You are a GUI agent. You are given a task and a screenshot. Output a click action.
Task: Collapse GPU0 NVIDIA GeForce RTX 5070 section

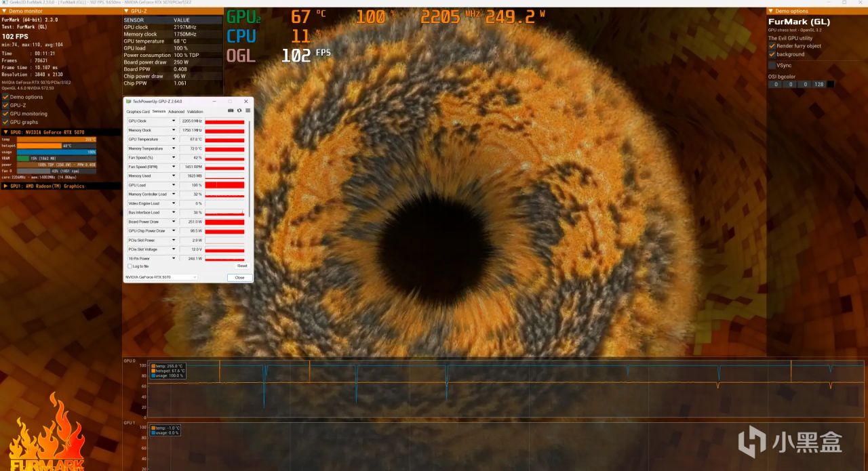tap(5, 132)
